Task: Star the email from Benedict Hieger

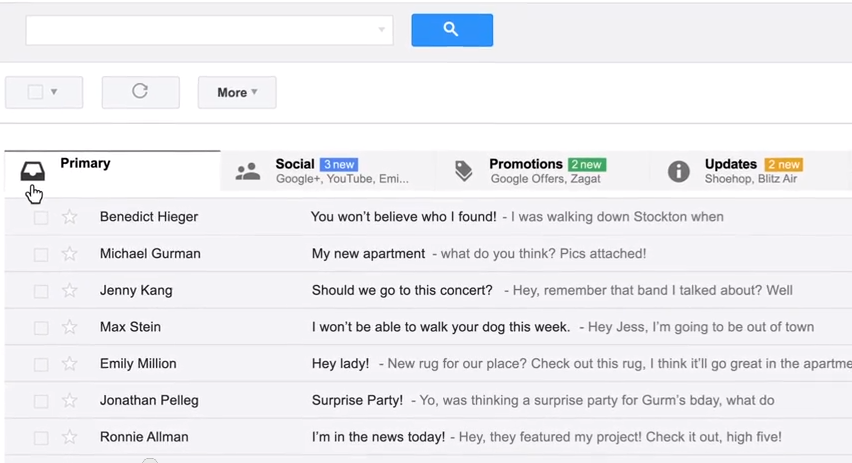Action: [69, 217]
